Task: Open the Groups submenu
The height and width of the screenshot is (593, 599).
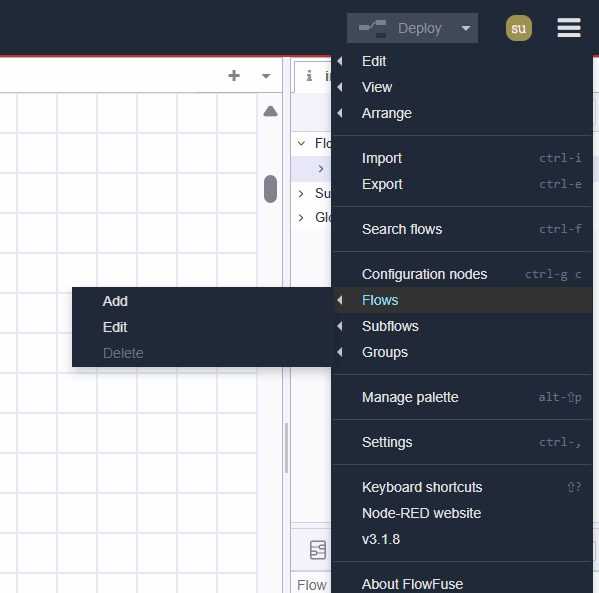Action: [462, 352]
